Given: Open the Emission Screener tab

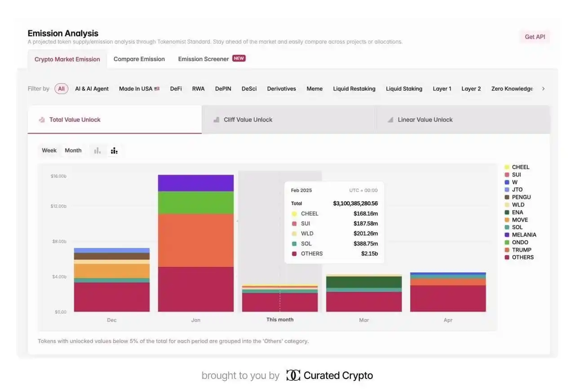Looking at the screenshot, I should coord(203,59).
